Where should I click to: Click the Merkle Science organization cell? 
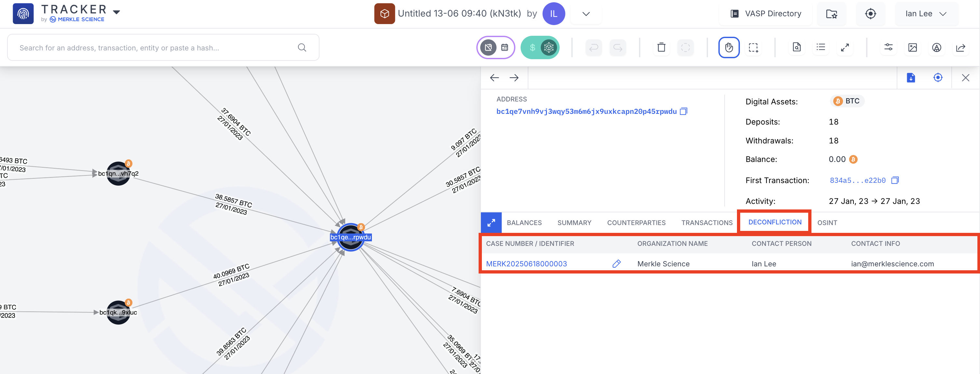pos(663,264)
